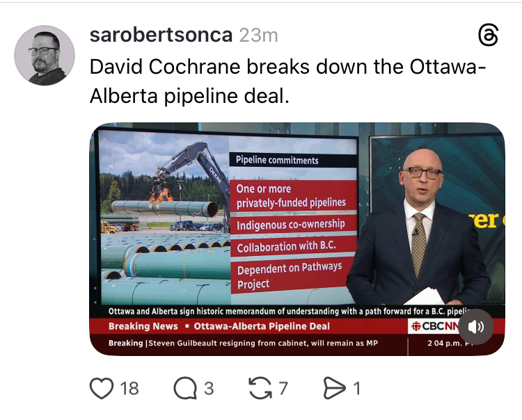Viewport: 522px width, 420px height.
Task: Click the 23m post timestamp
Action: [x=258, y=35]
